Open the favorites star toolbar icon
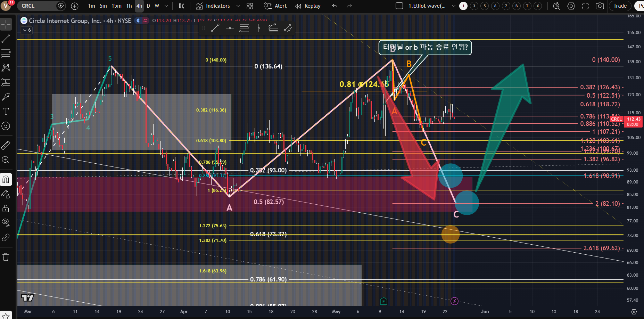This screenshot has height=319, width=644. tap(6, 316)
